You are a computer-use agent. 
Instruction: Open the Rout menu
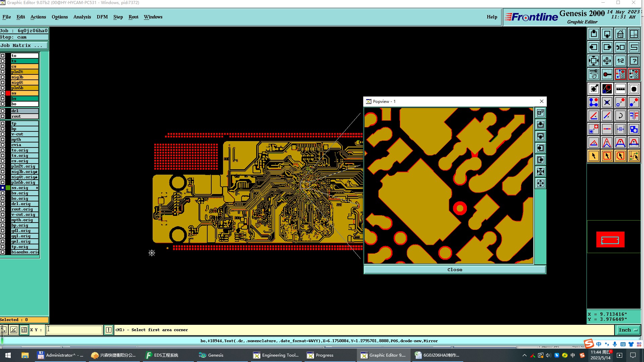point(133,17)
